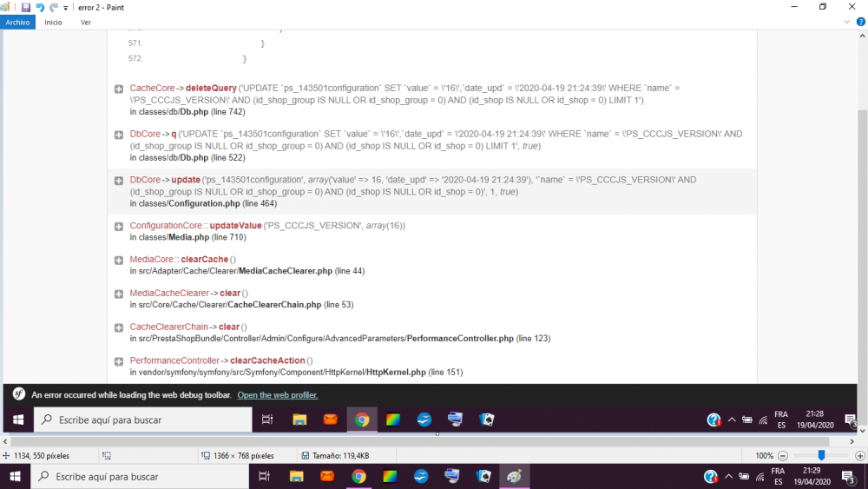
Task: Open the notification center on bottom taskbar
Action: tap(849, 476)
